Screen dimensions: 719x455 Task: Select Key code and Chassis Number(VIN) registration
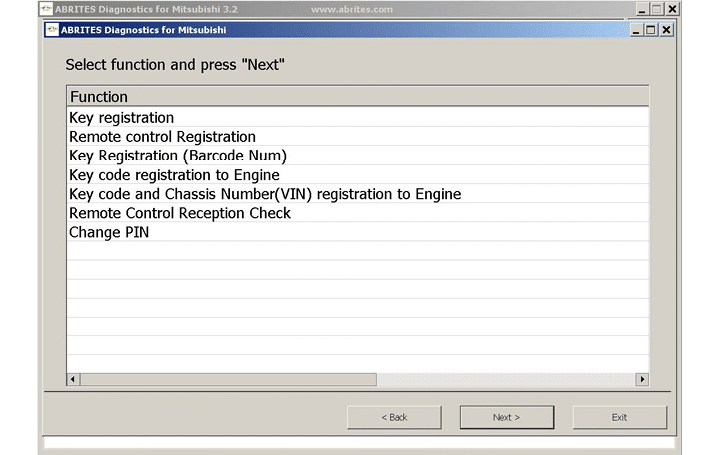click(x=264, y=194)
